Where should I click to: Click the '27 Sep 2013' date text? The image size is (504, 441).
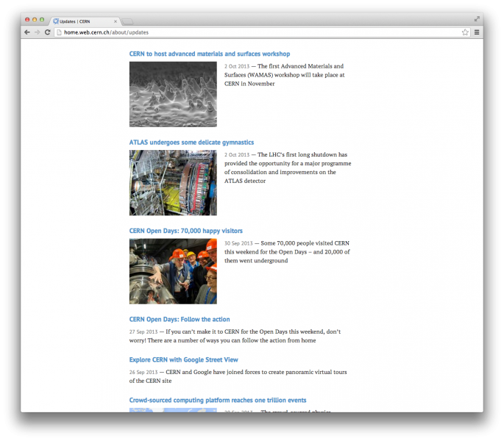(x=143, y=331)
